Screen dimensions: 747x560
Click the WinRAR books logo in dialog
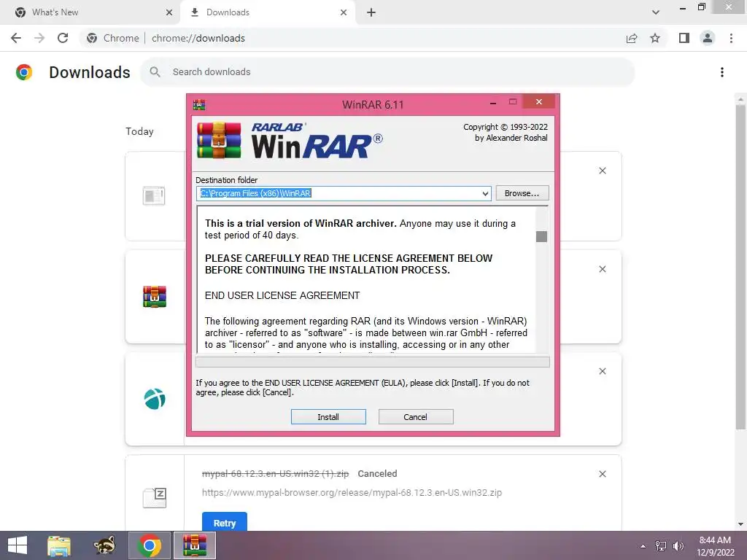point(219,141)
